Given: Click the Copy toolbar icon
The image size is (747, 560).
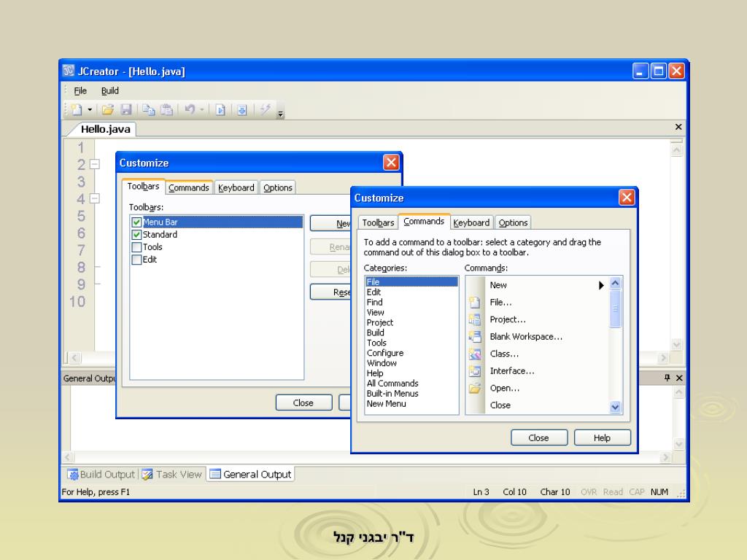Looking at the screenshot, I should pyautogui.click(x=149, y=110).
